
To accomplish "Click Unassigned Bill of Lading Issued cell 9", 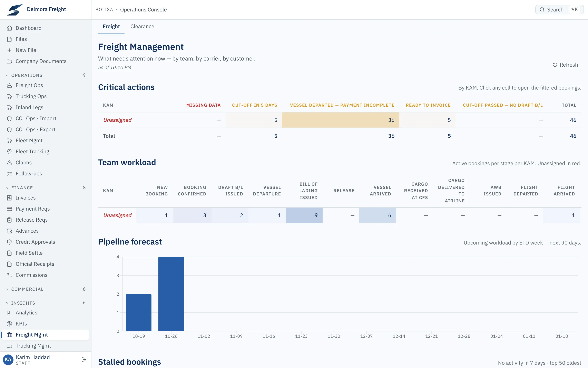I will point(304,215).
